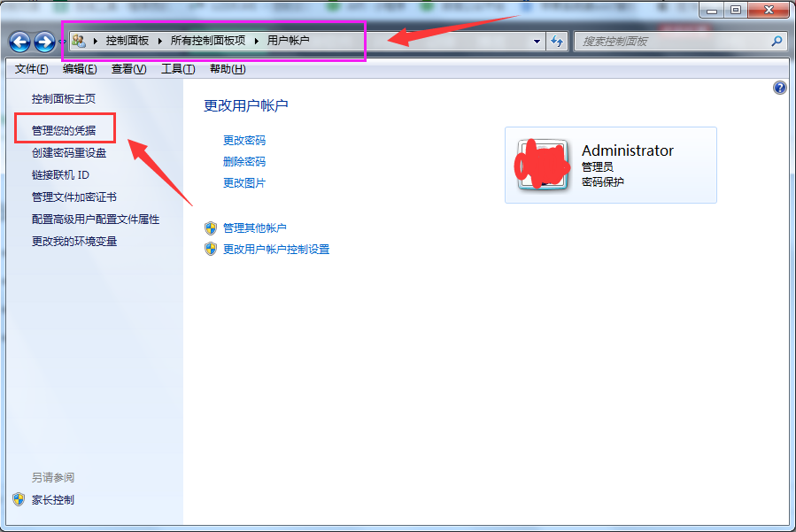Open 创建密码重设盘
This screenshot has width=796, height=532.
click(69, 153)
